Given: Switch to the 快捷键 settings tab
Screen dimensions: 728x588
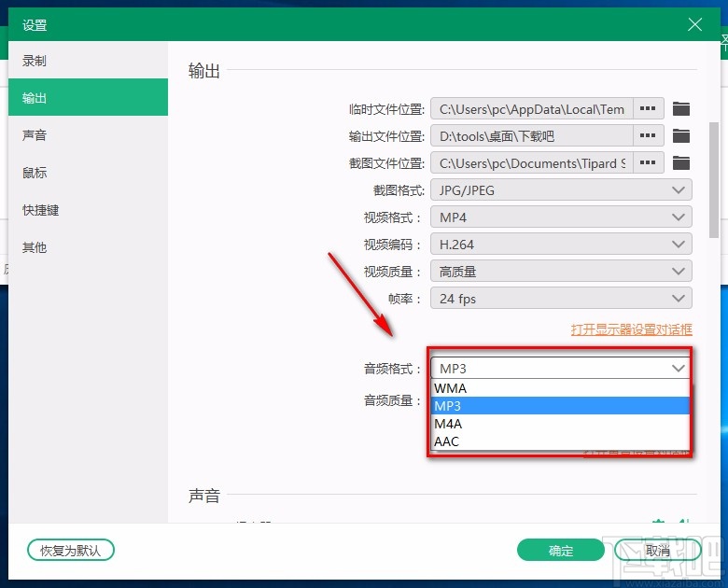Looking at the screenshot, I should click(89, 210).
